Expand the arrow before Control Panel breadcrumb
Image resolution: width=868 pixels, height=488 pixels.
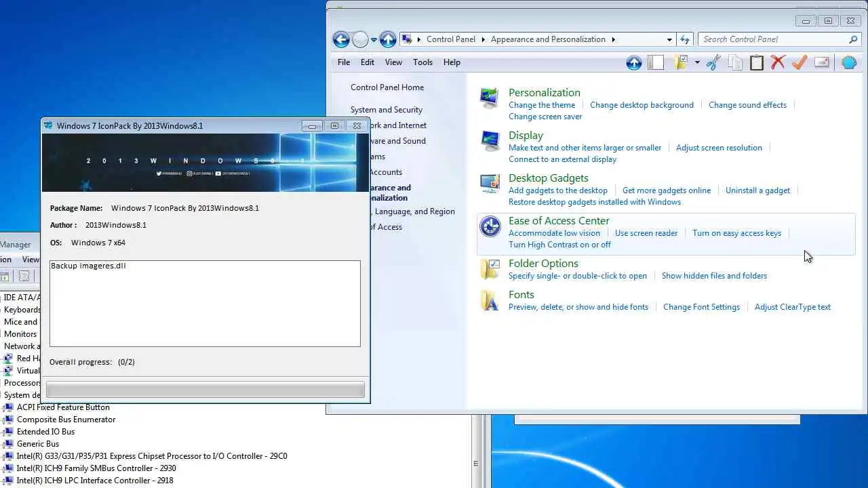point(420,39)
